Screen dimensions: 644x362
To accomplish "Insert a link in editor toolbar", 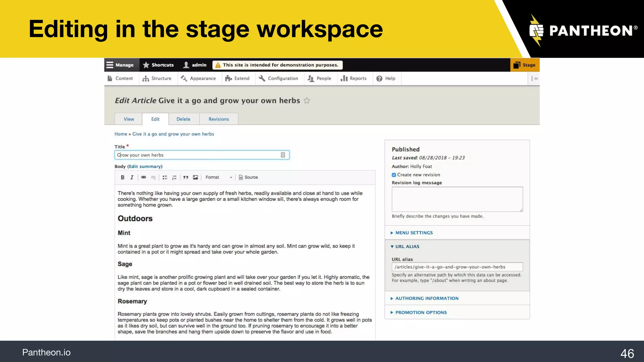I will click(x=144, y=177).
